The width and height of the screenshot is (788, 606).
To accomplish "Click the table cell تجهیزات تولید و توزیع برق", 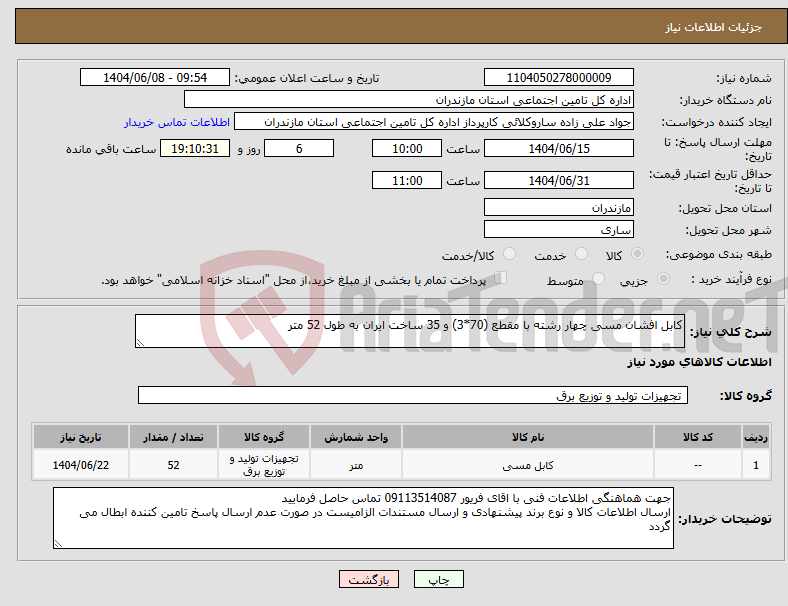I will click(x=264, y=465).
